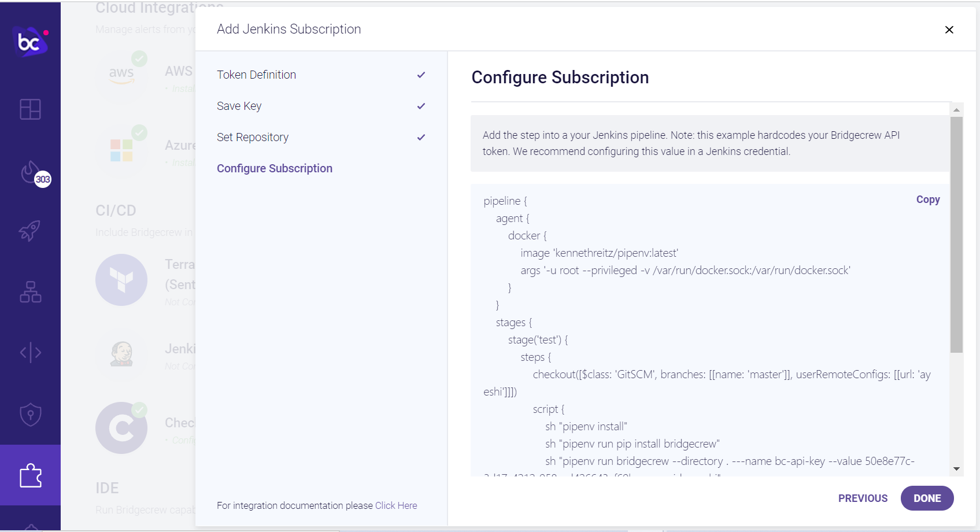Close the Add Jenkins Subscription dialog
Screen dimensions: 980x532
tap(949, 29)
